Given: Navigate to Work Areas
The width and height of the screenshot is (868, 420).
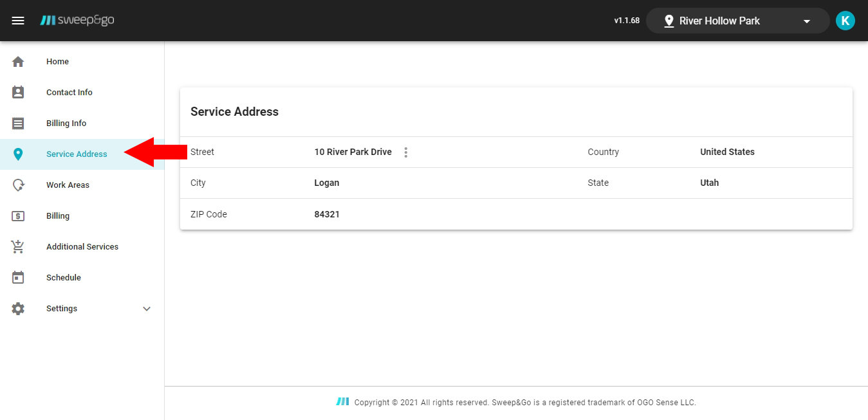Looking at the screenshot, I should tap(68, 185).
